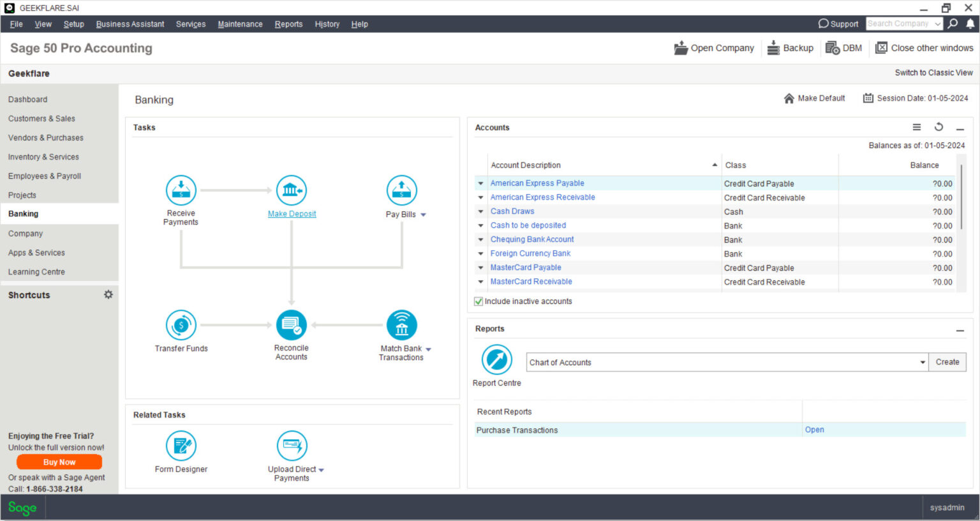Click the Buy Now button
The image size is (980, 521).
tap(59, 462)
